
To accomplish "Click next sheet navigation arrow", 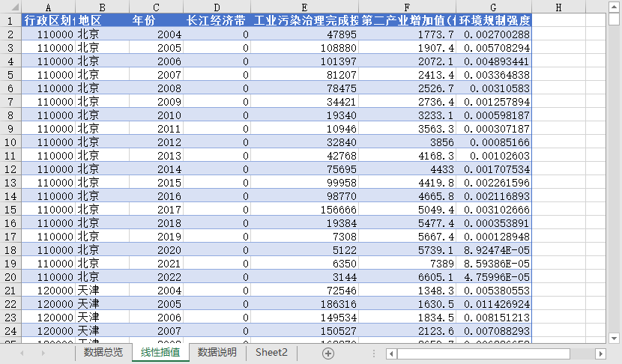I will pyautogui.click(x=43, y=353).
